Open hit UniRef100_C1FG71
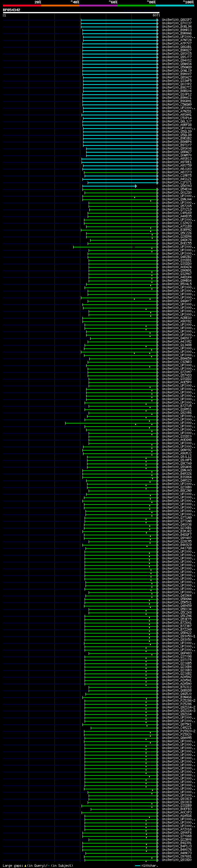197x868 pixels. click(176, 182)
